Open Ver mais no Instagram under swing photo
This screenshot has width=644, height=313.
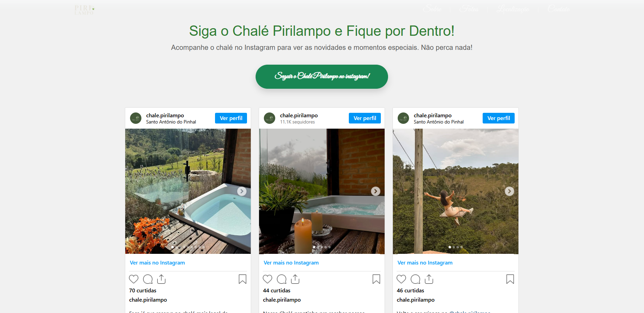pyautogui.click(x=425, y=262)
